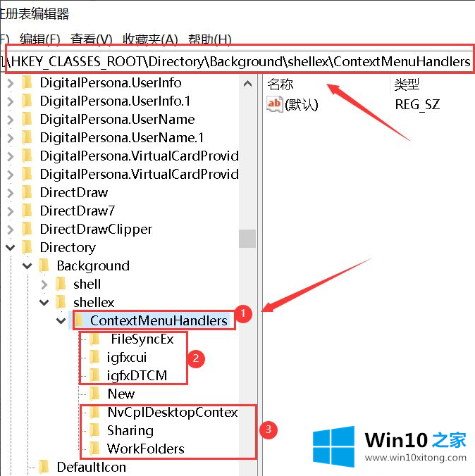Select the DigitalPersona.UserInfo folder icon

tap(27, 82)
